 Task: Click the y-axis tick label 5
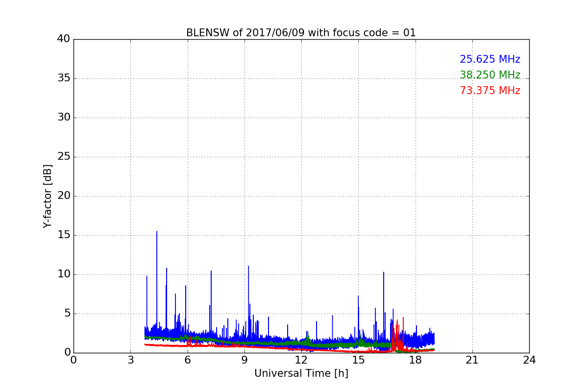67,314
